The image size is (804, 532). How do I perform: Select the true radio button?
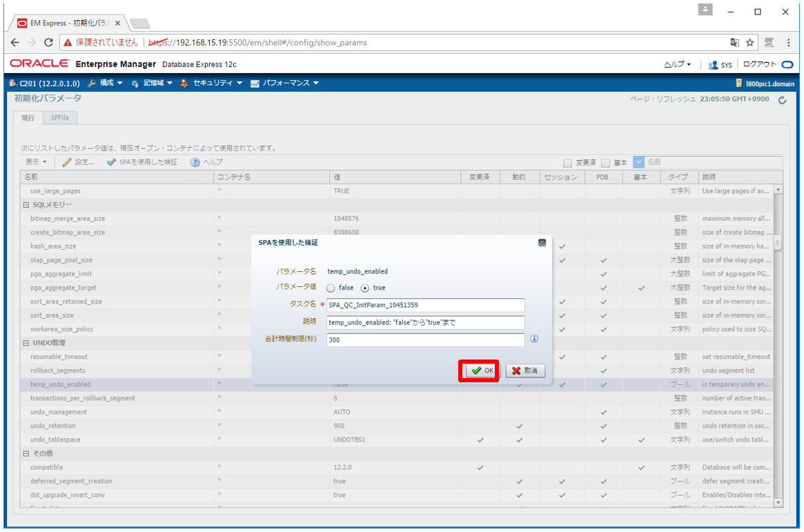click(x=365, y=288)
